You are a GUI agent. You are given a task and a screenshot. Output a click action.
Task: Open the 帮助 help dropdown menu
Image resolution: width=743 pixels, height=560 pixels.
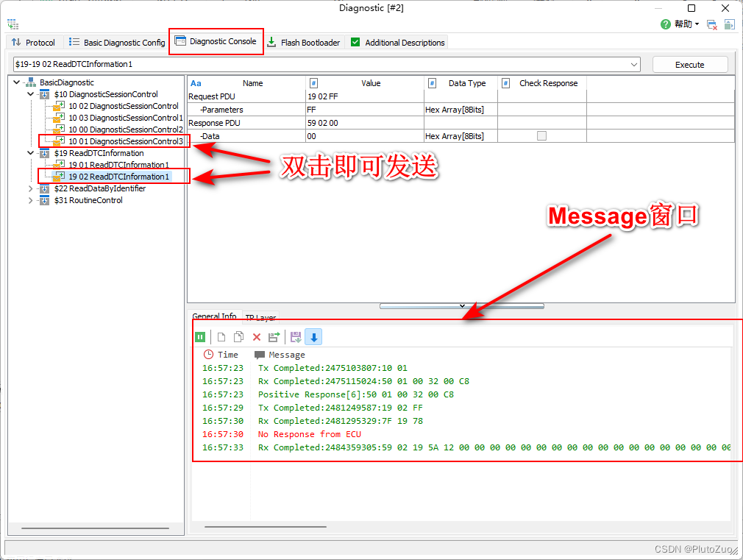tap(686, 24)
